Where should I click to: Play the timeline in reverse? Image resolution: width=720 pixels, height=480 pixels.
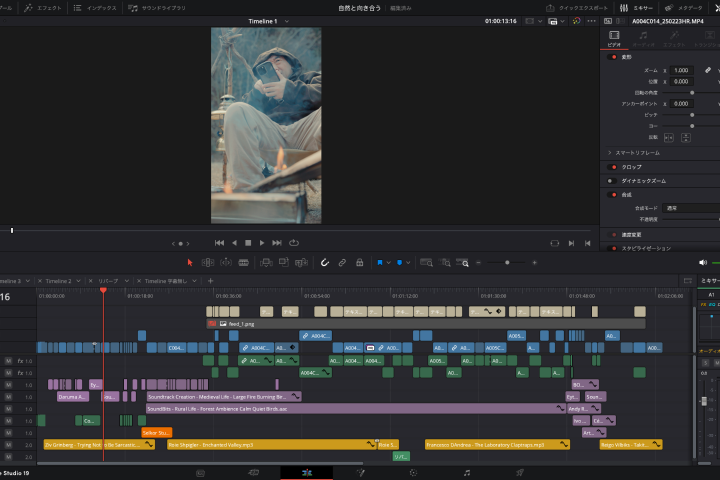235,243
